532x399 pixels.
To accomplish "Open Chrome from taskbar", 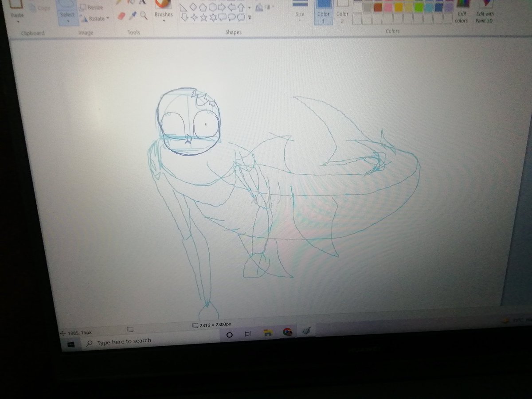I will click(287, 332).
